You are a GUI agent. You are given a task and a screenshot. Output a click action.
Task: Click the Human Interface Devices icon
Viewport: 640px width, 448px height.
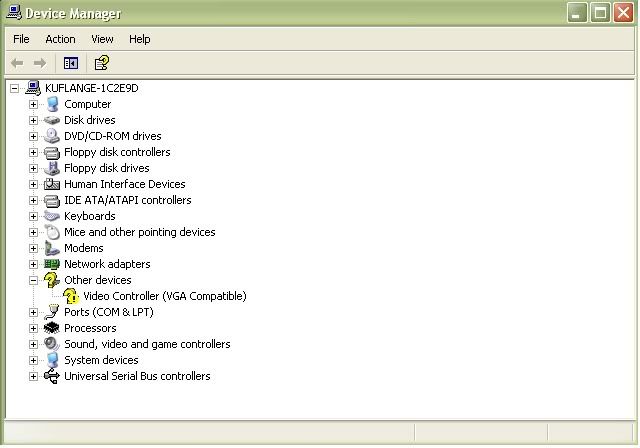tap(52, 184)
